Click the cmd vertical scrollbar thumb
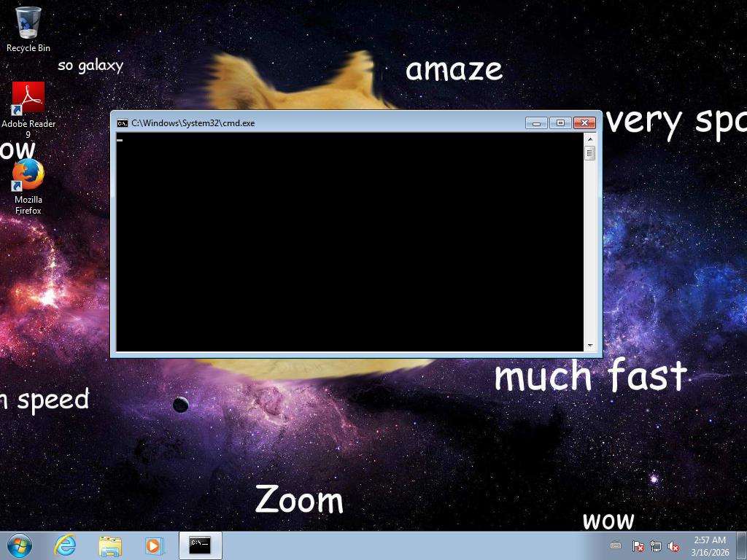 [590, 153]
